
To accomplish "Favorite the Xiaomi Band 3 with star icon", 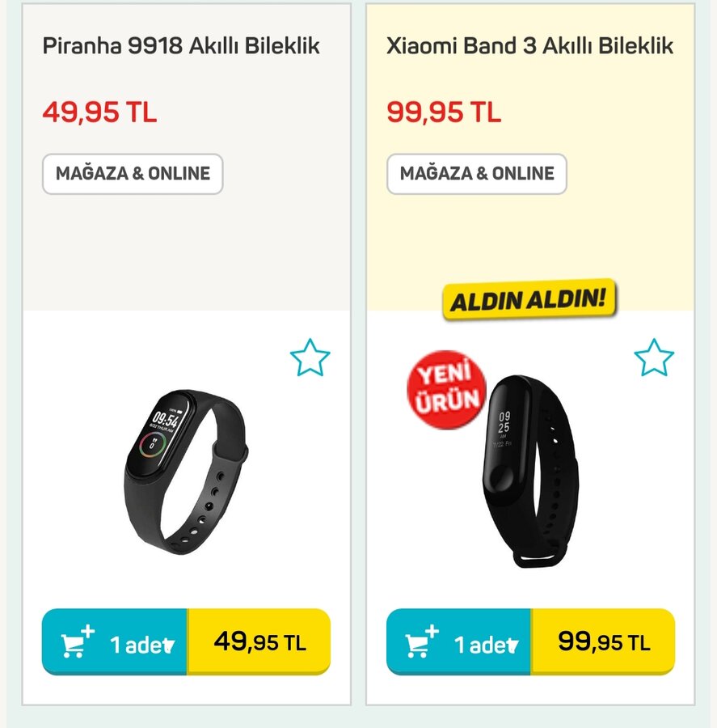I will click(x=654, y=358).
